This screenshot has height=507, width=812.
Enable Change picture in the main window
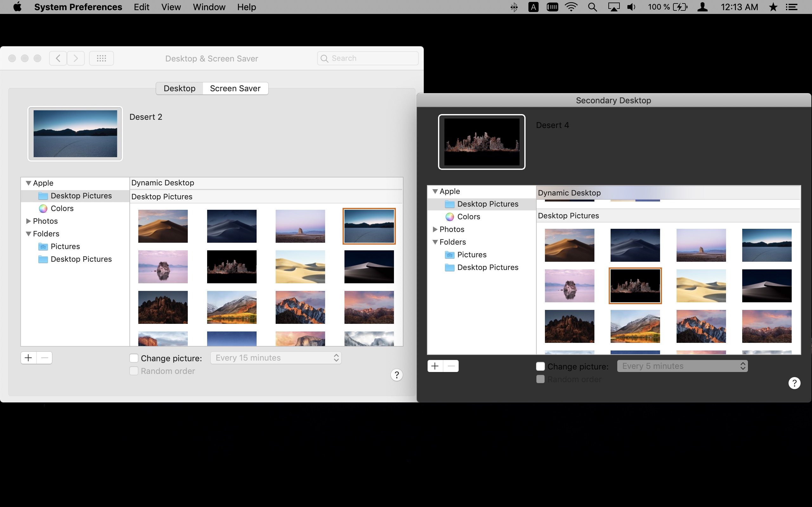[x=134, y=358]
